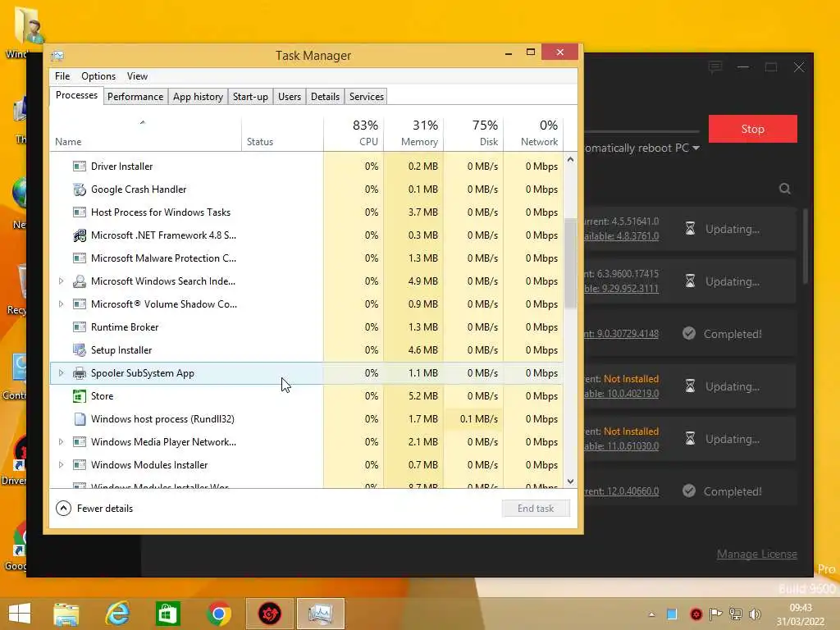
Task: Click the End task button
Action: (x=536, y=509)
